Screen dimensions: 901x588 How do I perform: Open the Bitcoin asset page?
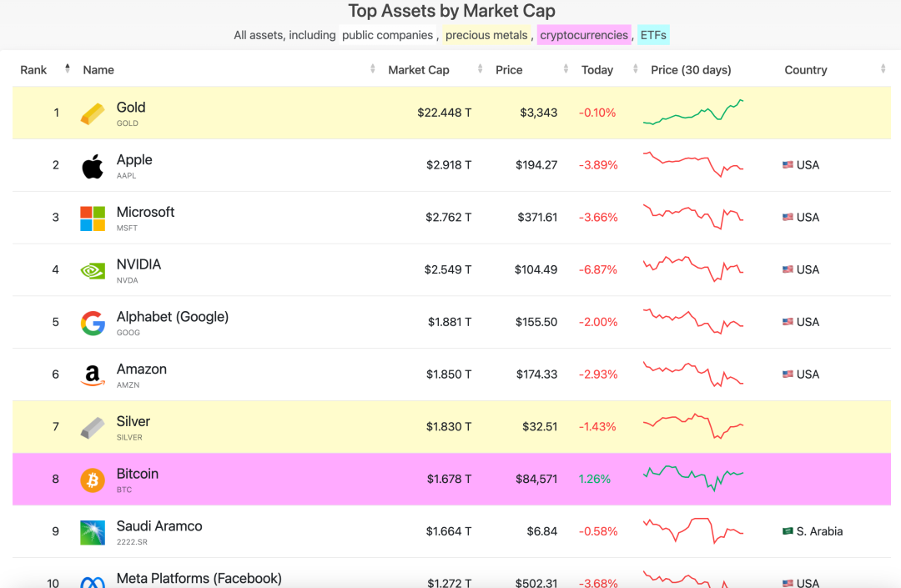click(x=138, y=474)
